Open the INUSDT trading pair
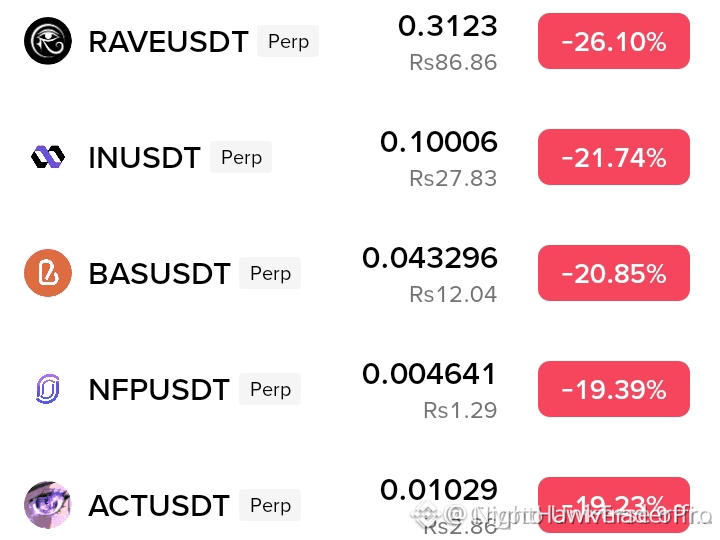720x540 pixels. 144,158
